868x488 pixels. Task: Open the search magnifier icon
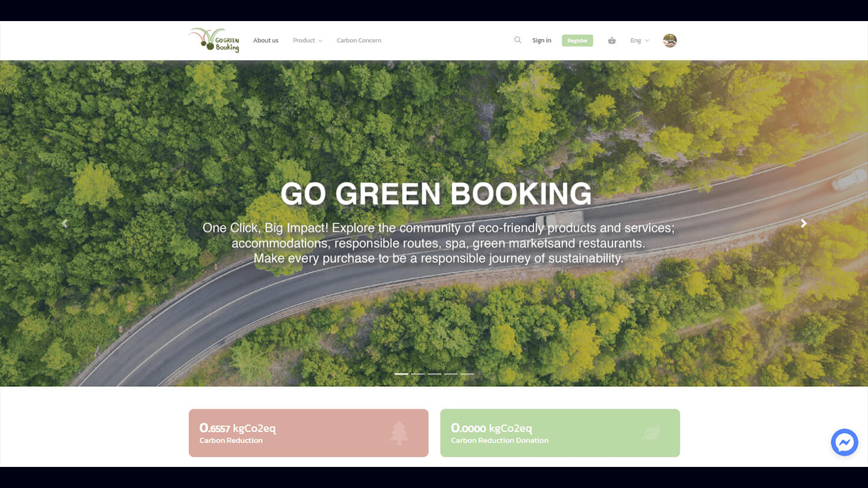[518, 40]
